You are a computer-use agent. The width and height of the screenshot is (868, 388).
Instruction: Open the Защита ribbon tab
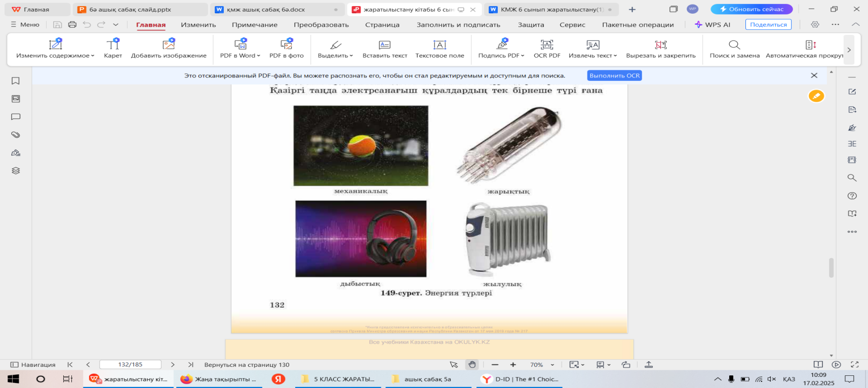[531, 24]
